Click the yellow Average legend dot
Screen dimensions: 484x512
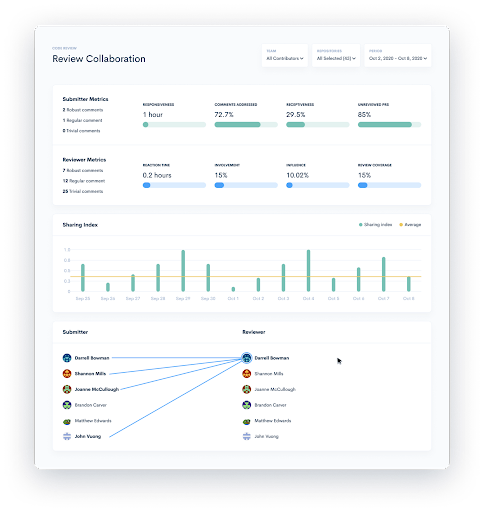click(401, 225)
